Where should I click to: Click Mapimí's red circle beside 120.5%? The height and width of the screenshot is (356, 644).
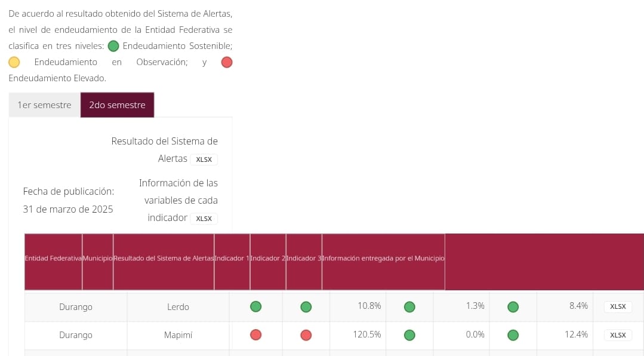[306, 335]
